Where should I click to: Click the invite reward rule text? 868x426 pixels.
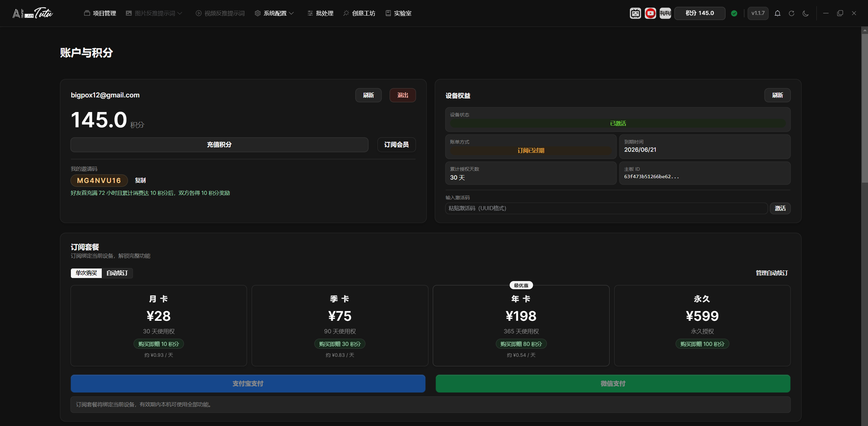[150, 193]
